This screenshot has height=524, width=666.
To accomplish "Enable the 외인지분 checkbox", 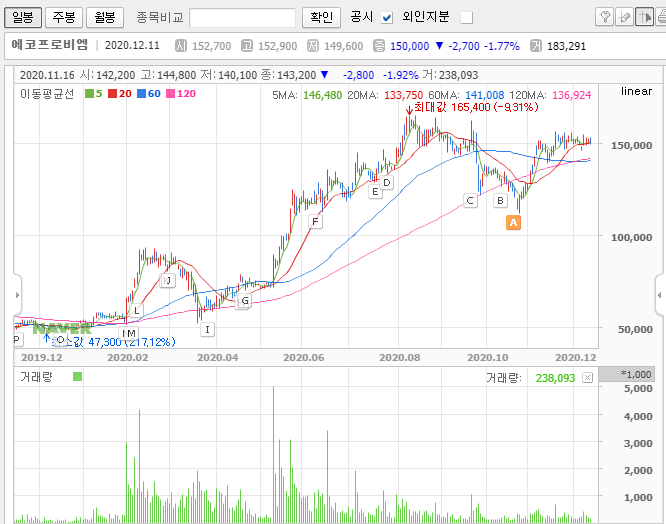I will (x=466, y=18).
